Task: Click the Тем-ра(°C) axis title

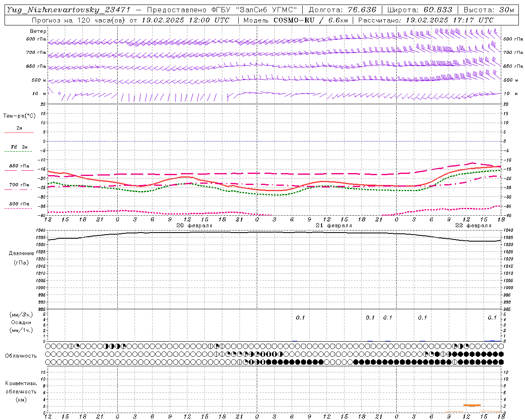Action: [19, 116]
